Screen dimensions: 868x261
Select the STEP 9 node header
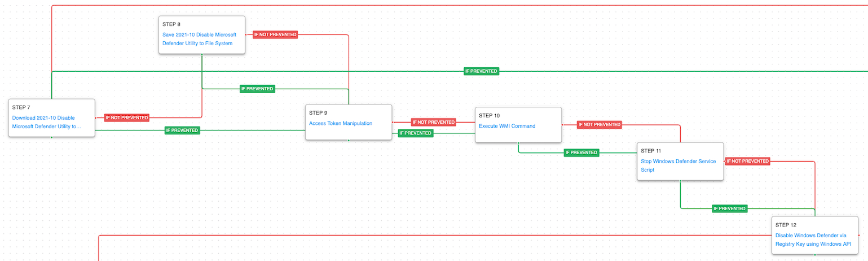[x=318, y=112]
